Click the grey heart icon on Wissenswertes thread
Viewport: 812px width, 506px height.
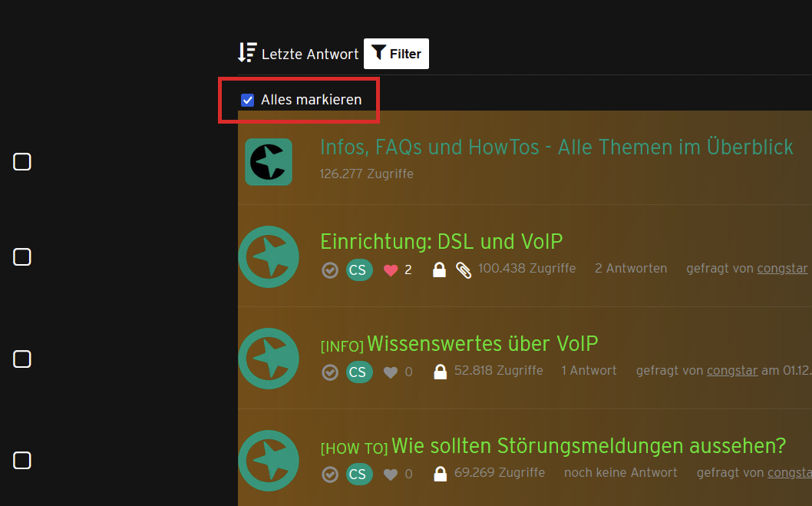coord(391,372)
